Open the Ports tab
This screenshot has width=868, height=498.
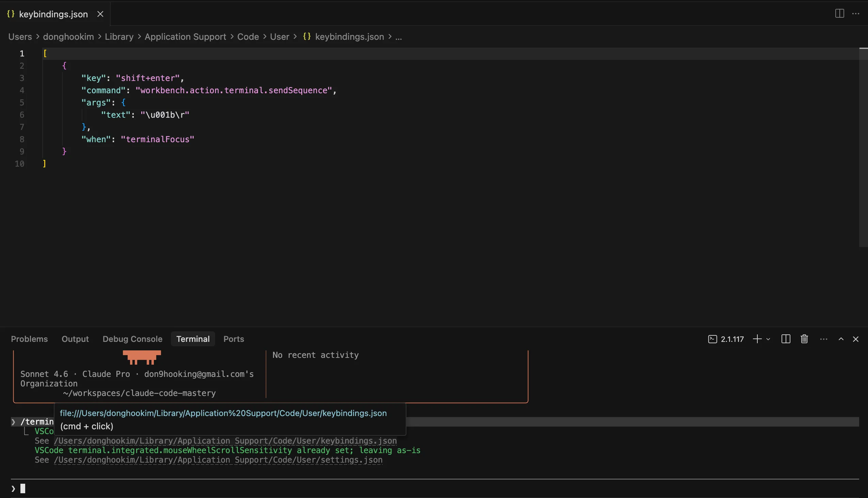(x=234, y=339)
